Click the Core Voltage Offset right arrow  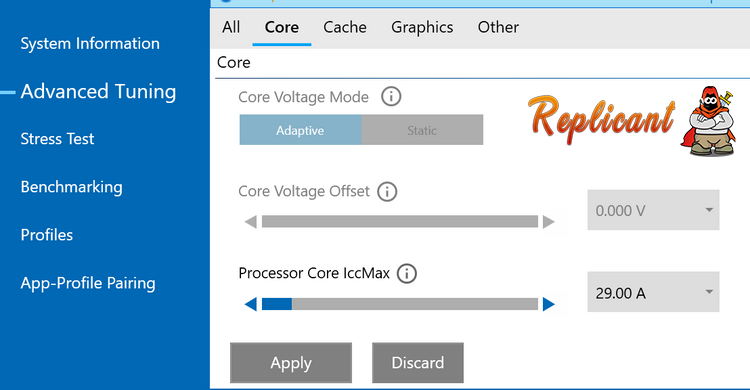point(549,222)
